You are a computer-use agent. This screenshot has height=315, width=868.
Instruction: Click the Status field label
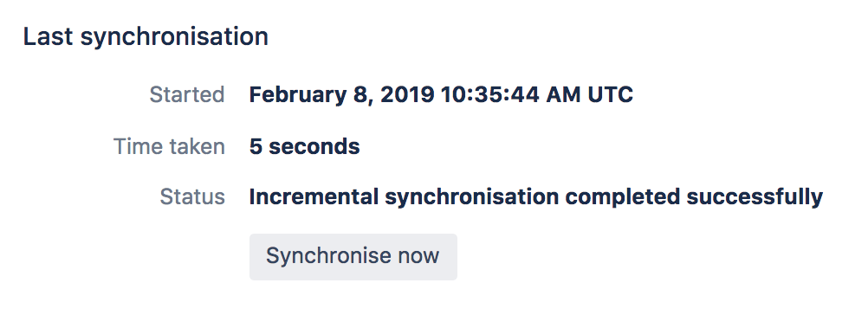(x=192, y=196)
